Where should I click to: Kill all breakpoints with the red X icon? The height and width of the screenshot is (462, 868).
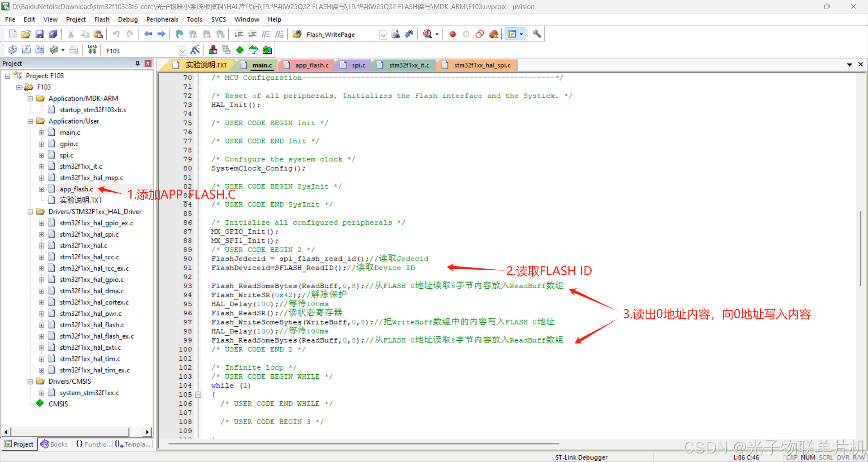pos(494,34)
